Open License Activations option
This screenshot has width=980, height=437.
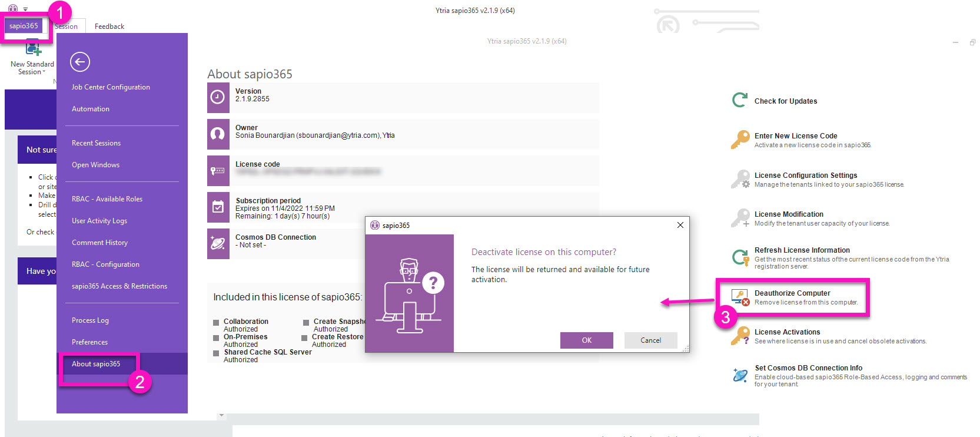[787, 332]
